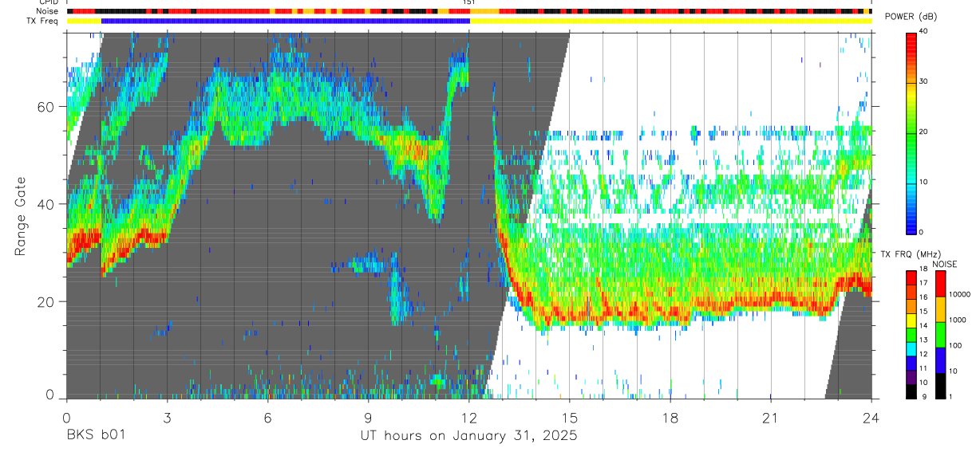This screenshot has width=980, height=452.
Task: Click the 11 value on the TX FRQ legend
Action: [x=923, y=368]
